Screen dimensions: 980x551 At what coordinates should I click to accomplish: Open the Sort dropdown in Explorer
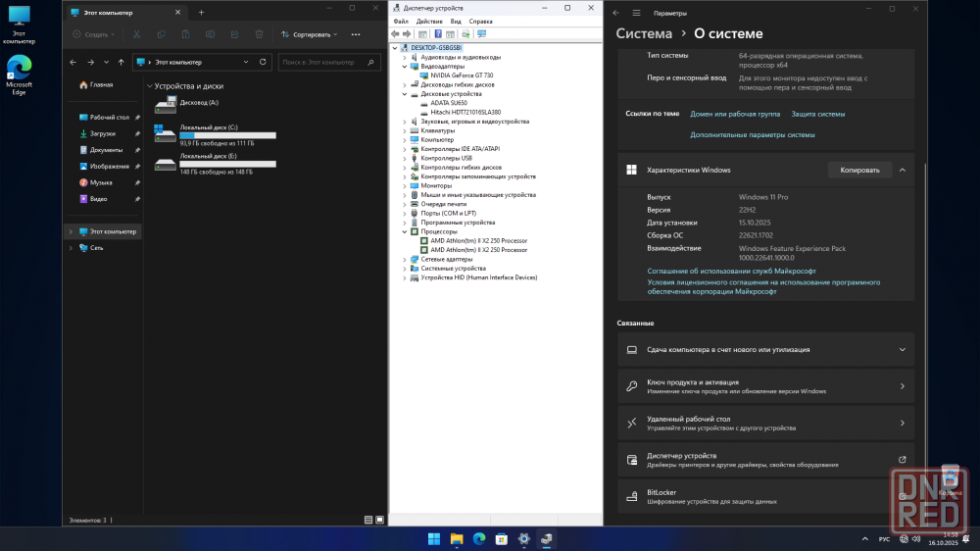pyautogui.click(x=309, y=34)
